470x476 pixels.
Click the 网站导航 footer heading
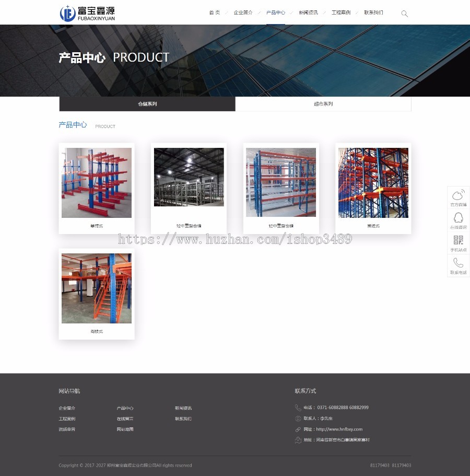point(69,391)
